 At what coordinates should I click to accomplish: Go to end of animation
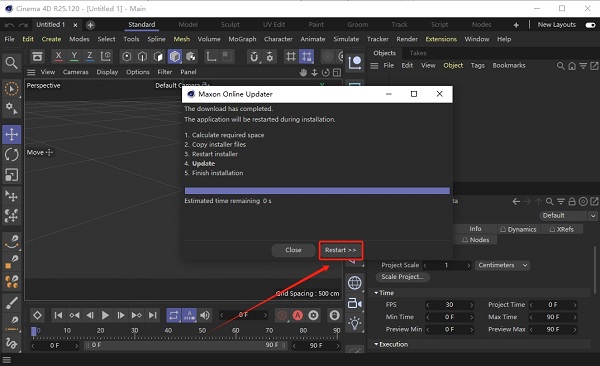coord(153,315)
